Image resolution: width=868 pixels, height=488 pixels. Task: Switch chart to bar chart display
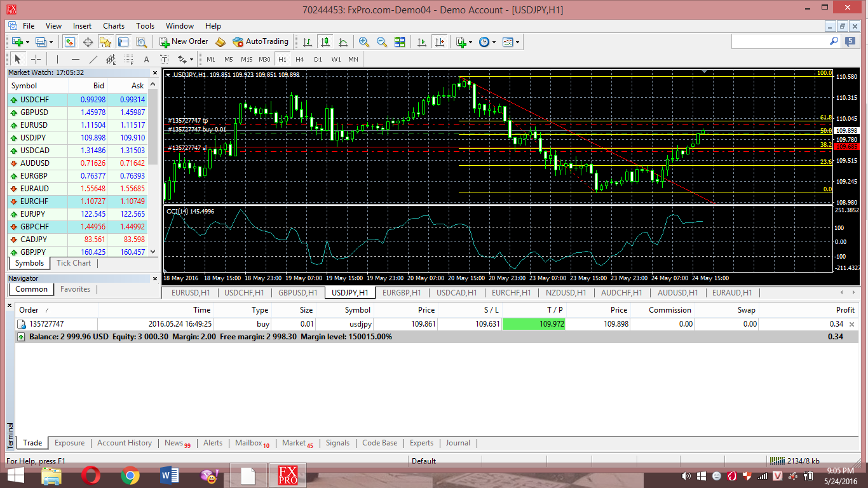point(308,41)
